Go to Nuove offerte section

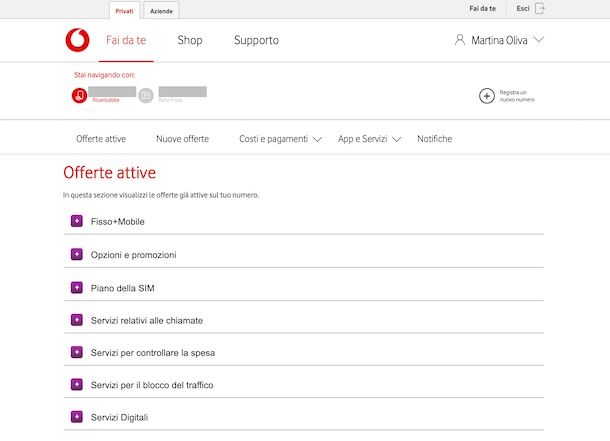pyautogui.click(x=182, y=139)
